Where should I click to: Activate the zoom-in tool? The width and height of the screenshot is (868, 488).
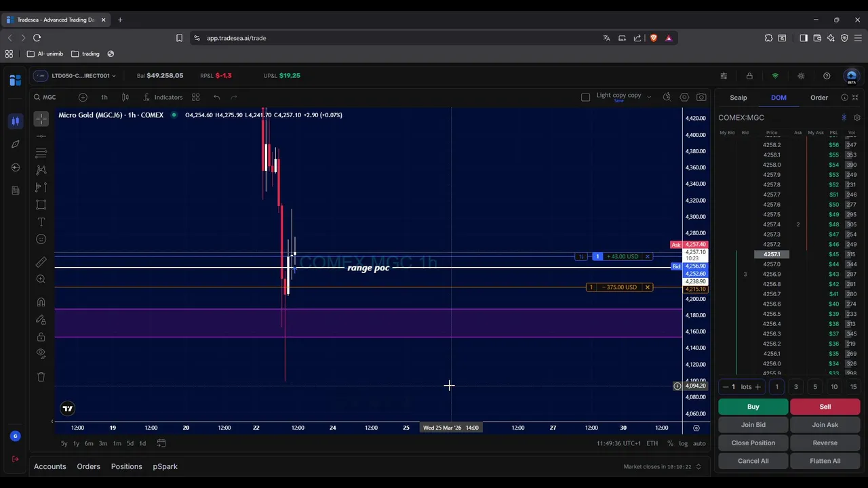(41, 279)
